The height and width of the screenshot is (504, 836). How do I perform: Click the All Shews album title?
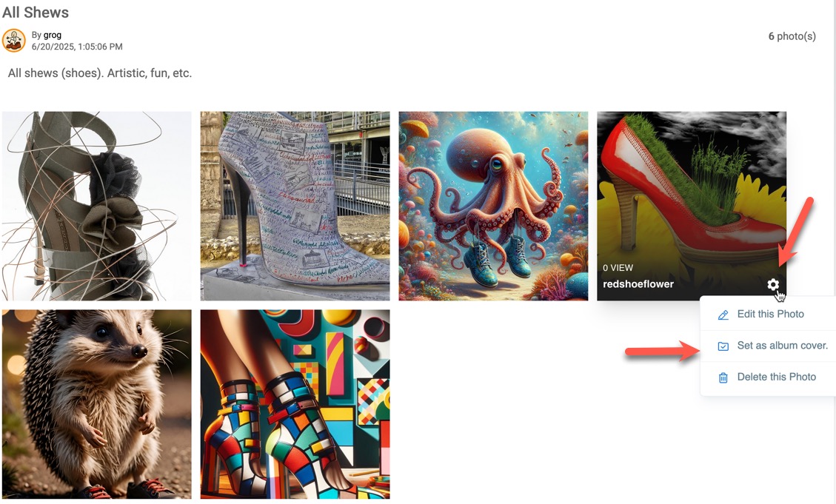(36, 13)
